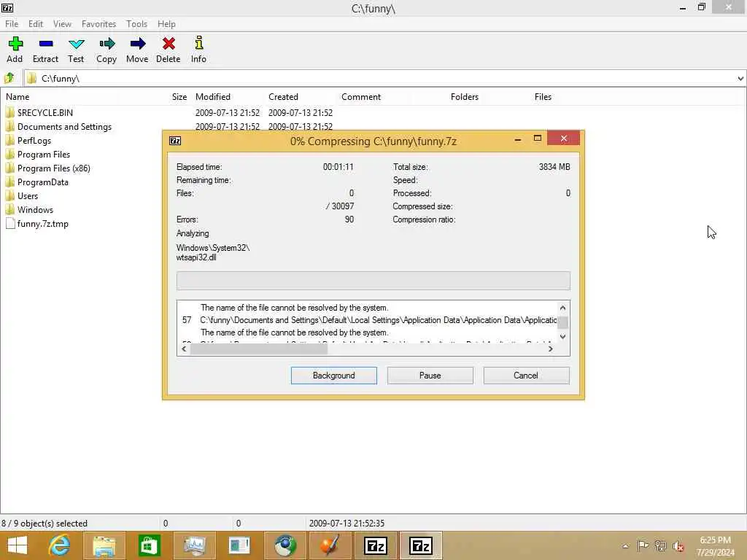Viewport: 747px width, 560px height.
Task: Select the funny.7z.tmp file icon
Action: point(10,223)
